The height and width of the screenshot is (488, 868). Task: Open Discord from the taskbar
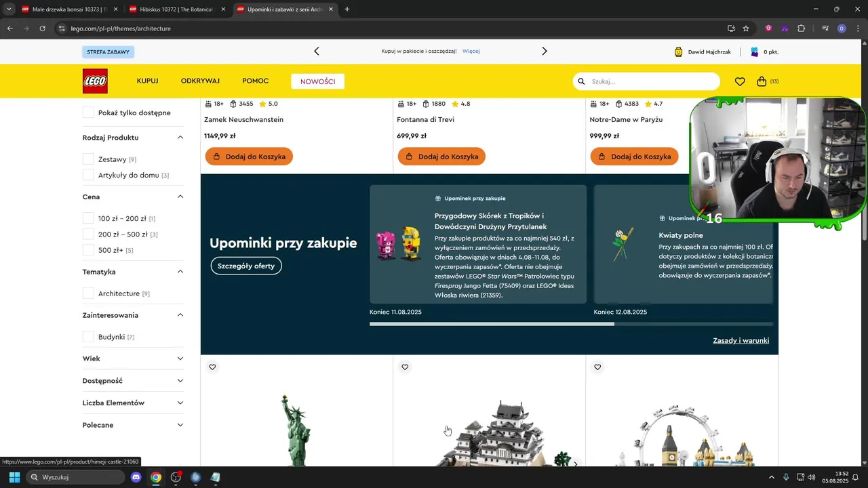(136, 477)
